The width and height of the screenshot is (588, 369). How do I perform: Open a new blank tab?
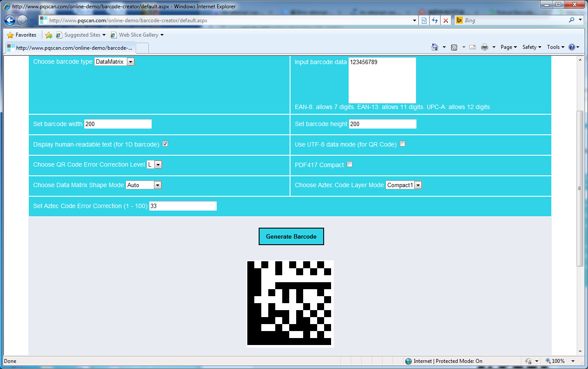coord(143,48)
